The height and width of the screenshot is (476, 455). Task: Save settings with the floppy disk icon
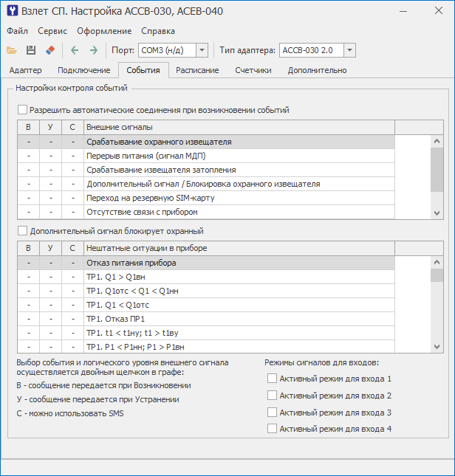tap(31, 50)
